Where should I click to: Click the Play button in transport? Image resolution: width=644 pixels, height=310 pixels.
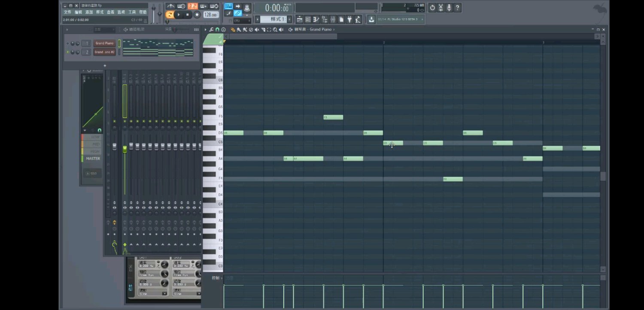point(179,15)
